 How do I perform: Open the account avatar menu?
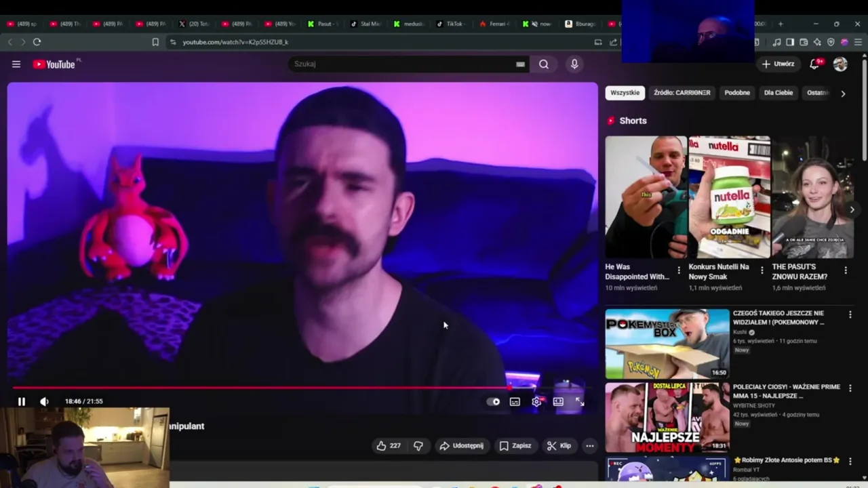[840, 64]
